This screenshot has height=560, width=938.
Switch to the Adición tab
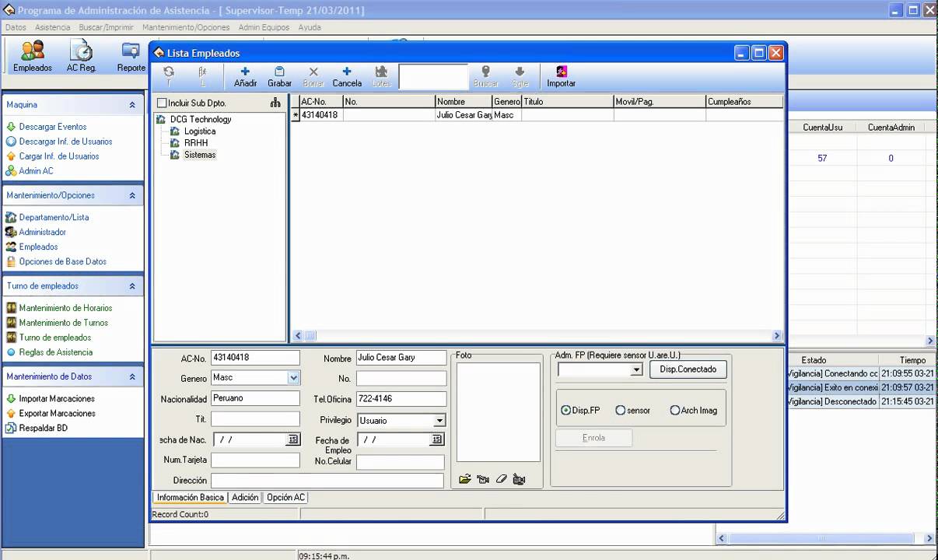click(x=245, y=498)
